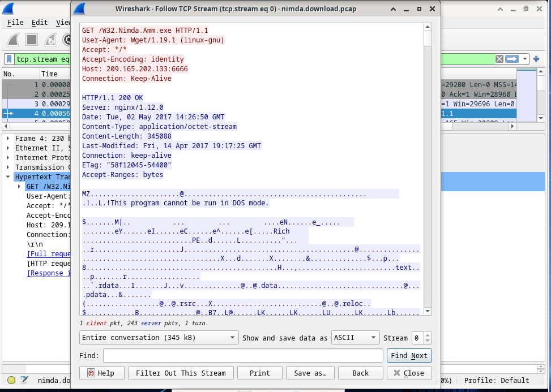Clear the display filter with X icon
The width and height of the screenshot is (551, 392).
click(499, 59)
